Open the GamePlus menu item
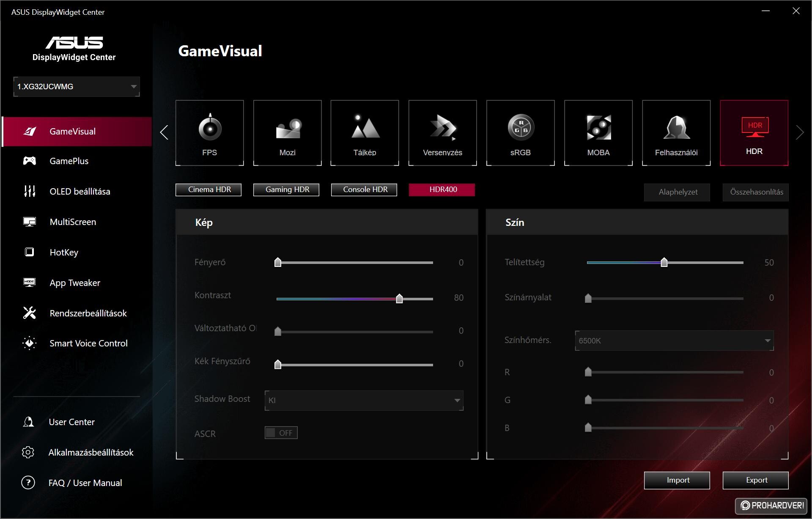This screenshot has width=812, height=519. [77, 161]
